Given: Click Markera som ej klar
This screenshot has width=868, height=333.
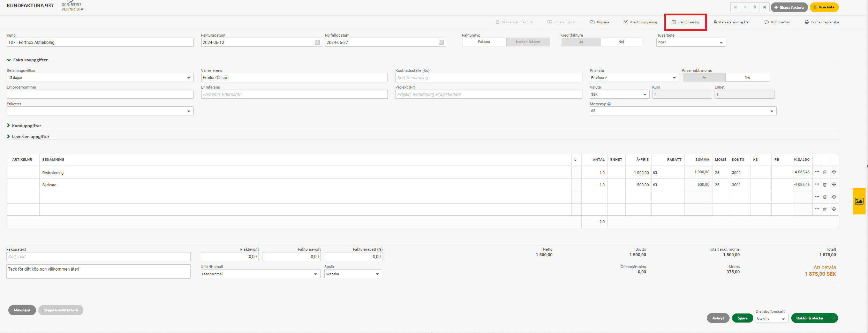Looking at the screenshot, I should 732,22.
